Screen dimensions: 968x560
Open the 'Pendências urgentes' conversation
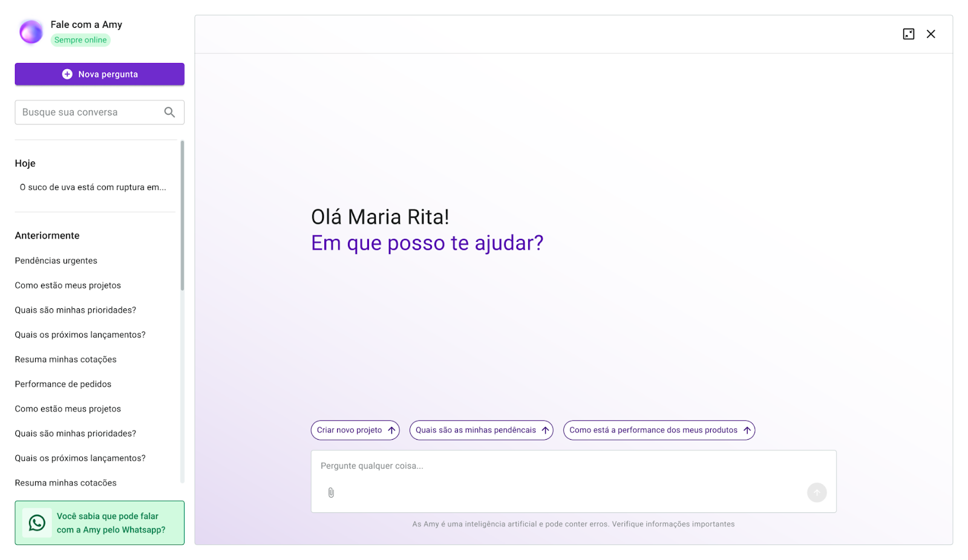pyautogui.click(x=56, y=261)
